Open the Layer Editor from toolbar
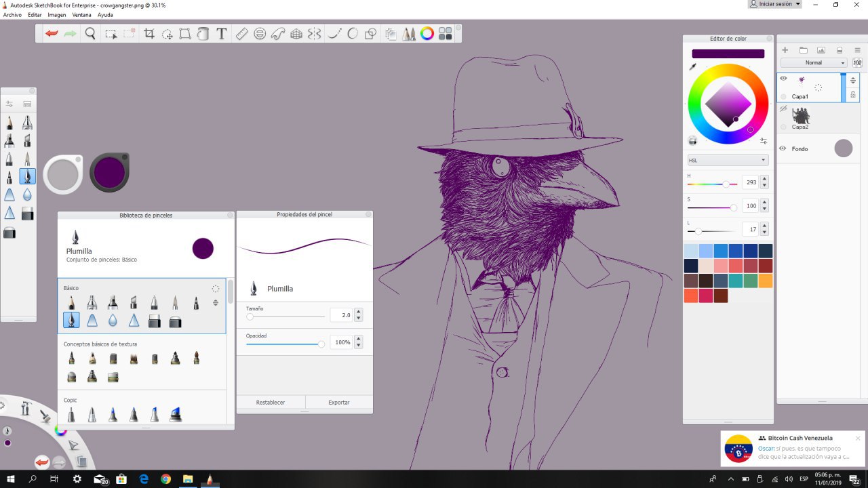The height and width of the screenshot is (488, 868). click(391, 33)
